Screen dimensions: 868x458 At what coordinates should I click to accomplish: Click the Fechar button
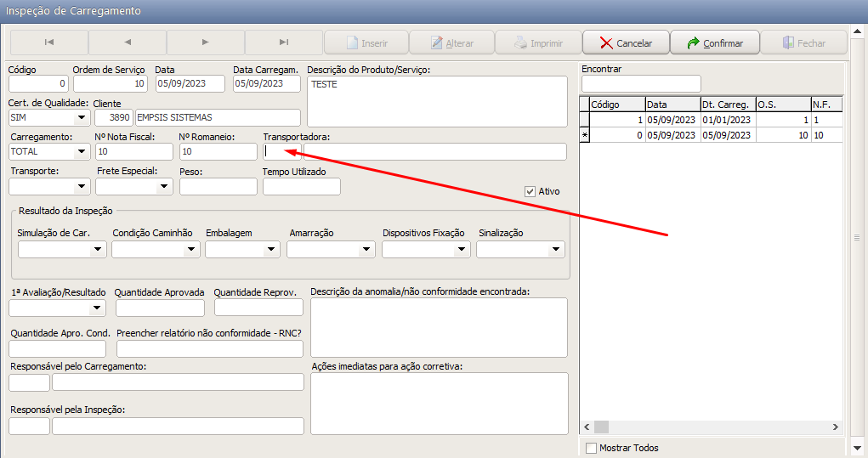click(803, 43)
